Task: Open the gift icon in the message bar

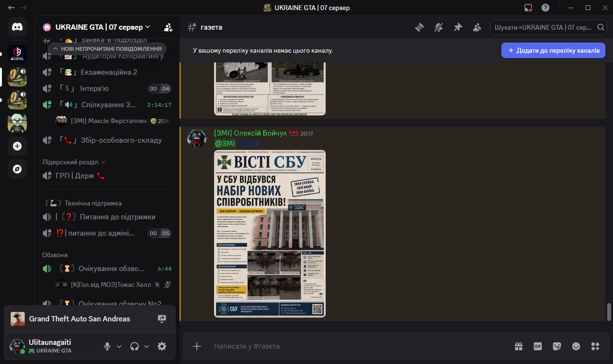Action: coord(519,346)
